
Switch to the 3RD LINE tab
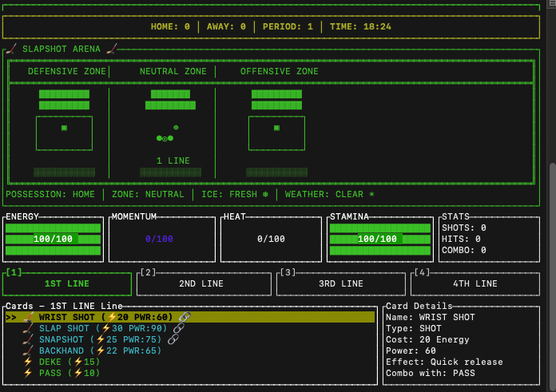point(341,283)
